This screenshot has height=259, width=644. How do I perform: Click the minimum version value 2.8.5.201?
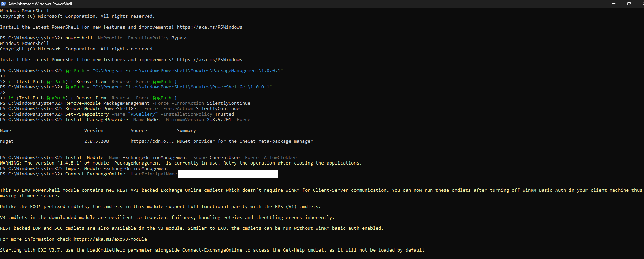click(x=219, y=120)
